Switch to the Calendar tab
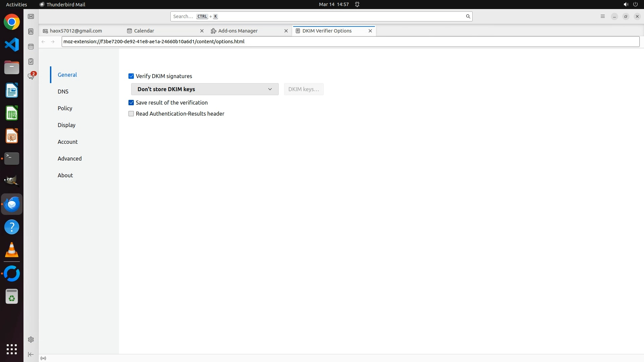 [144, 31]
